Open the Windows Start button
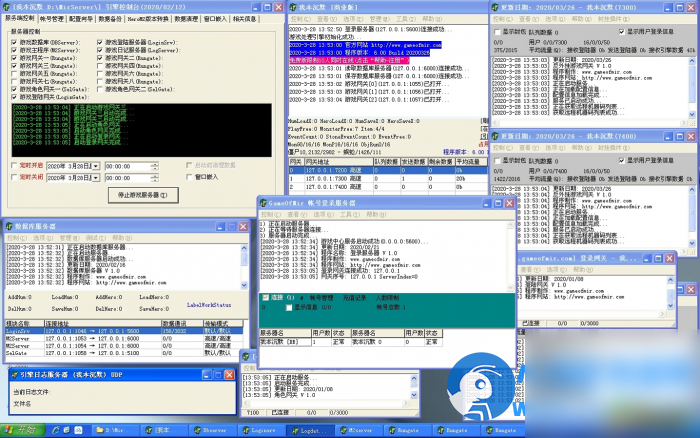Screen dimensions: 700x438 pos(20,429)
